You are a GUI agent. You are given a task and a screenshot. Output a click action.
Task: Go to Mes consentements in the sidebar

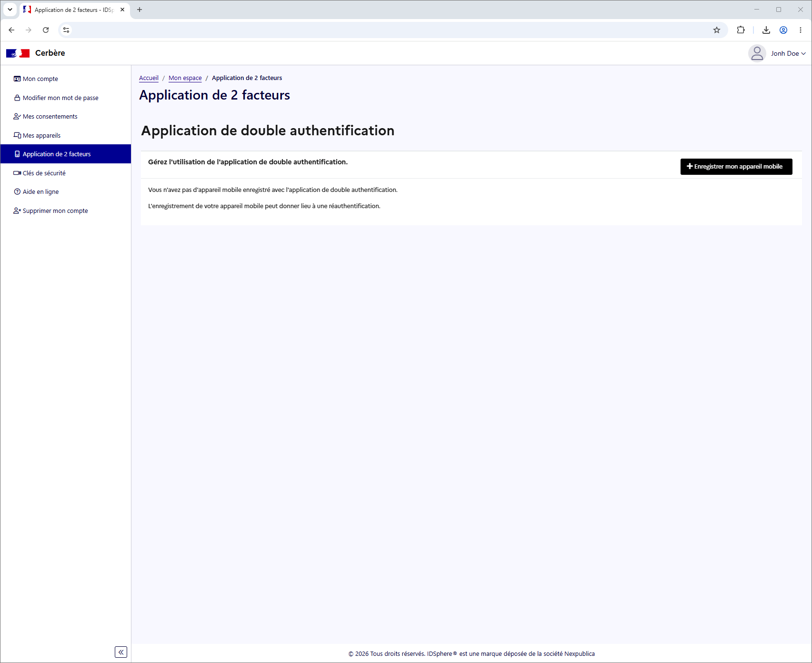pyautogui.click(x=66, y=116)
